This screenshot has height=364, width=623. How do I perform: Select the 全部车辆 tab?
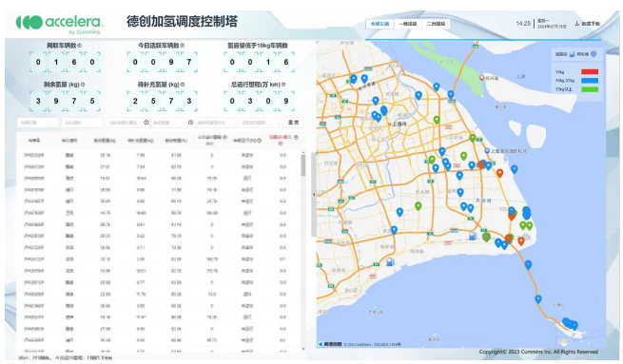[x=380, y=24]
